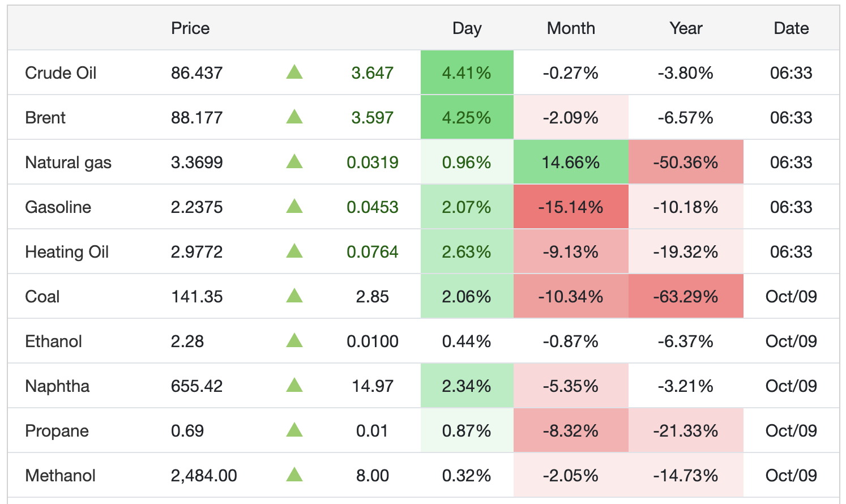Click the -10.18% year change cell
Viewport: 846px width, 504px height.
coord(686,207)
